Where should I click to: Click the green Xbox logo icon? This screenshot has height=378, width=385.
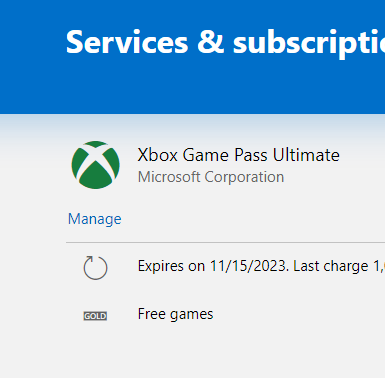coord(95,165)
